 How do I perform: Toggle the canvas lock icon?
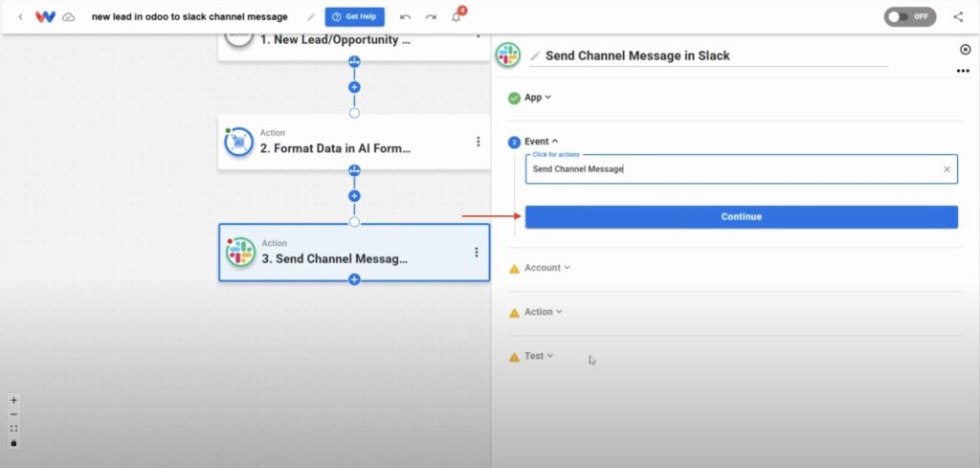tap(13, 443)
